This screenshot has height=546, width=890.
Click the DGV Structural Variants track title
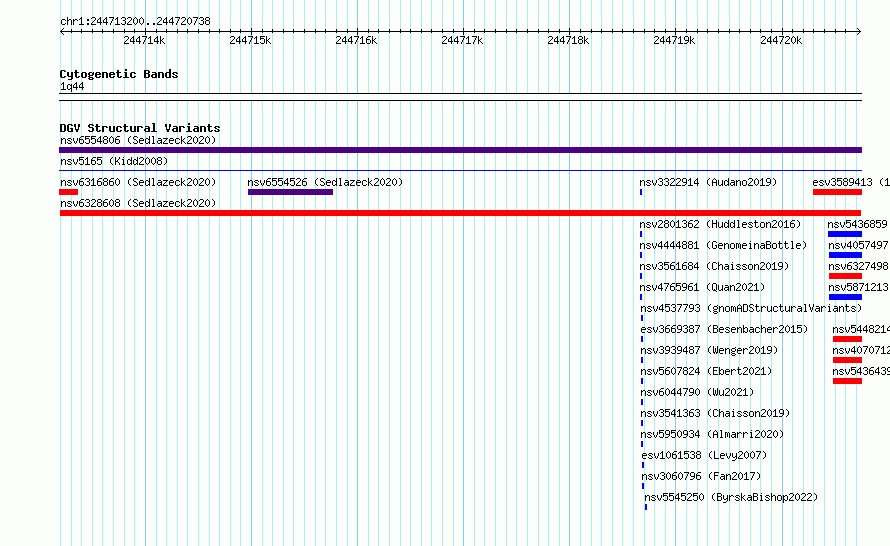coord(140,128)
